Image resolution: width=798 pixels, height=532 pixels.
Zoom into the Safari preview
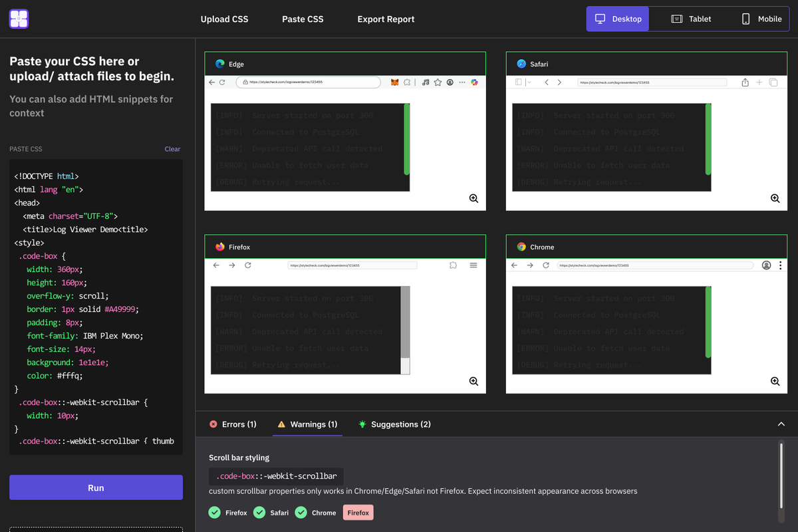(x=775, y=198)
